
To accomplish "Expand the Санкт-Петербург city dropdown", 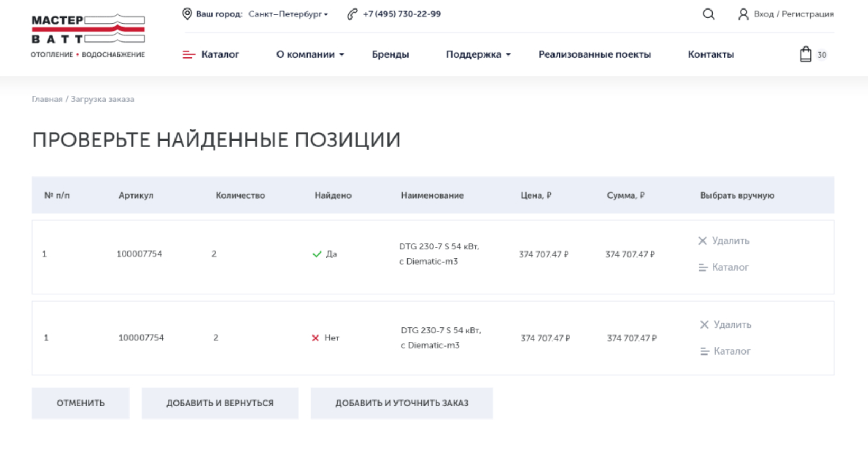I will tap(288, 14).
